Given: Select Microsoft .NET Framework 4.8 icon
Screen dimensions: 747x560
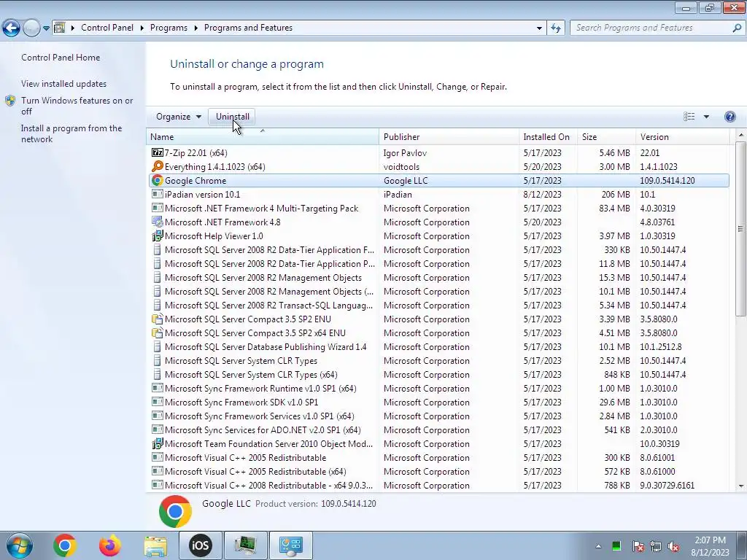Looking at the screenshot, I should tap(158, 222).
